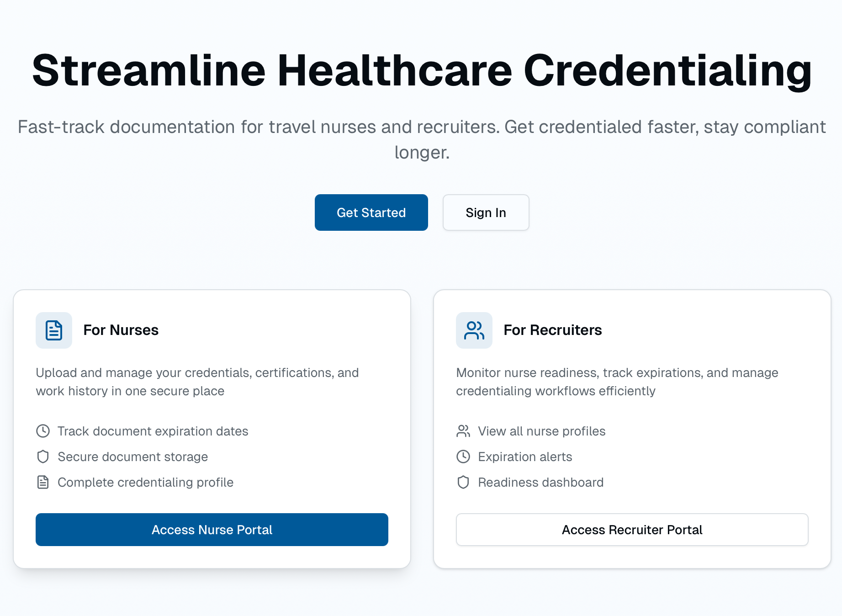Click the Track document expiration dates text
This screenshot has width=842, height=616.
coord(153,431)
